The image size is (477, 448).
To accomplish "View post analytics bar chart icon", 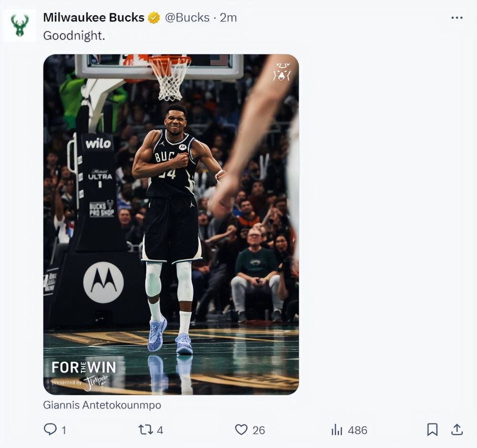I will (x=337, y=430).
